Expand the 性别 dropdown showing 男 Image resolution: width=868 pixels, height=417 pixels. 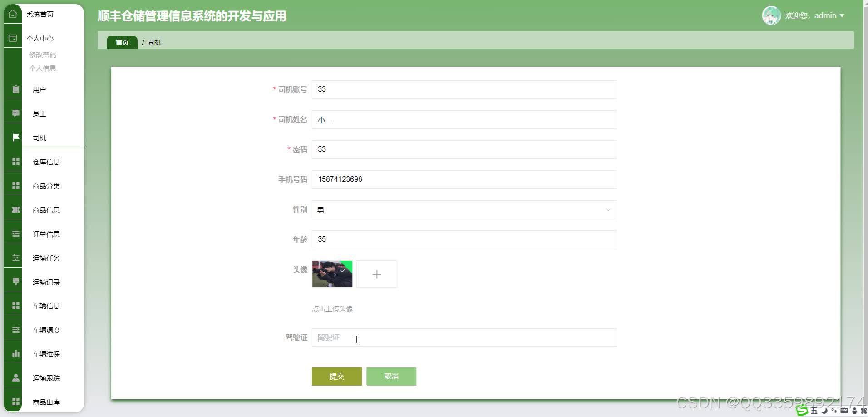coord(464,209)
